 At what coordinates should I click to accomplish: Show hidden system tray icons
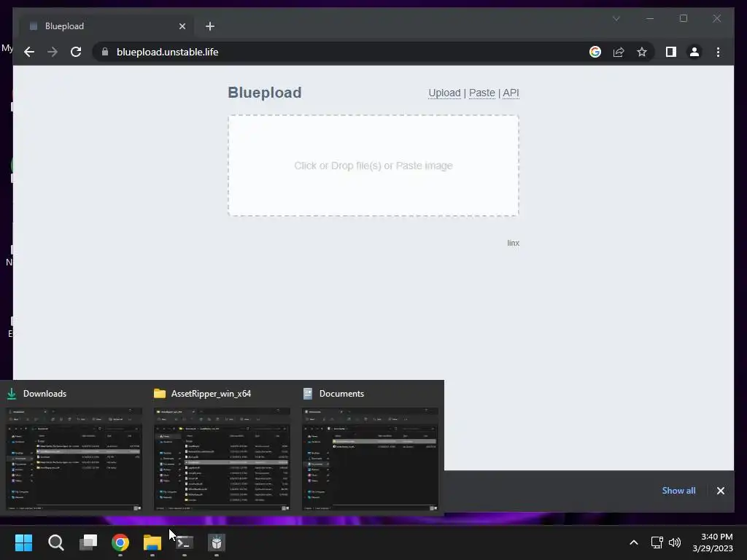pyautogui.click(x=634, y=542)
